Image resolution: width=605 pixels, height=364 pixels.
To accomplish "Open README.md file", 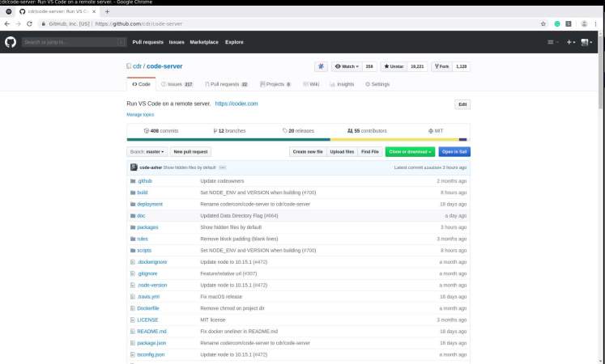I will pos(151,332).
